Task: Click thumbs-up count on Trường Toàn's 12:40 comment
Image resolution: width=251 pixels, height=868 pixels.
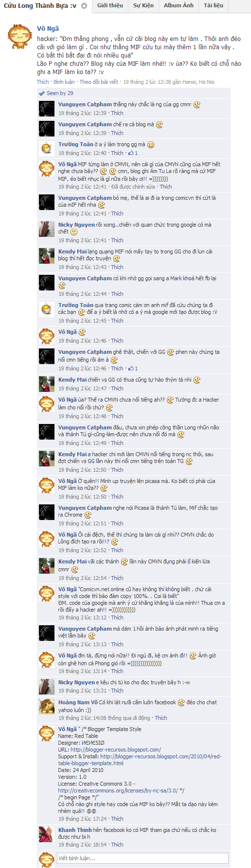Action: tap(133, 153)
